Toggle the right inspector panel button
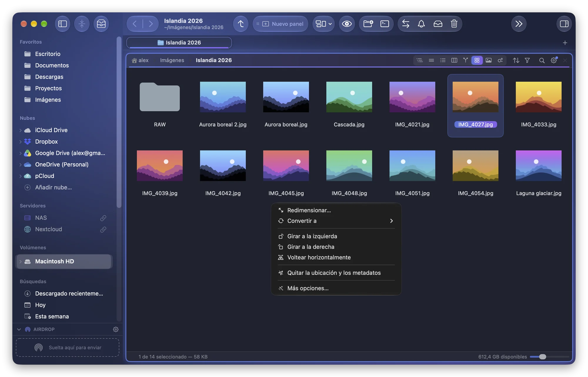The image size is (588, 377). [x=564, y=24]
